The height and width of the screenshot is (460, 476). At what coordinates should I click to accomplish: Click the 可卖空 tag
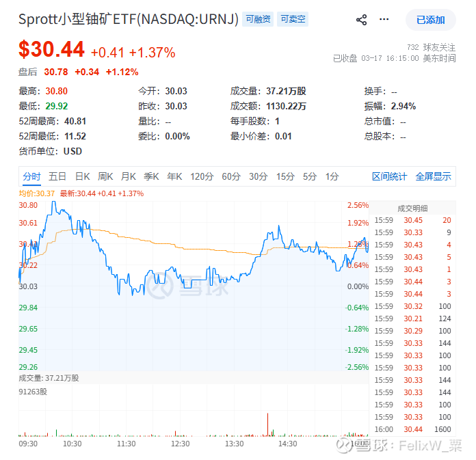point(293,19)
